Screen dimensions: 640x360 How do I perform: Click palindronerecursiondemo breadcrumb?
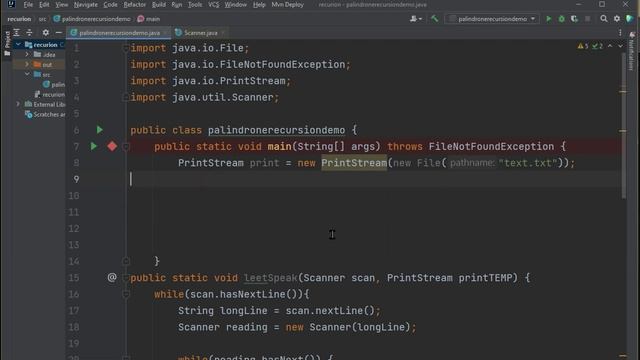coord(92,19)
